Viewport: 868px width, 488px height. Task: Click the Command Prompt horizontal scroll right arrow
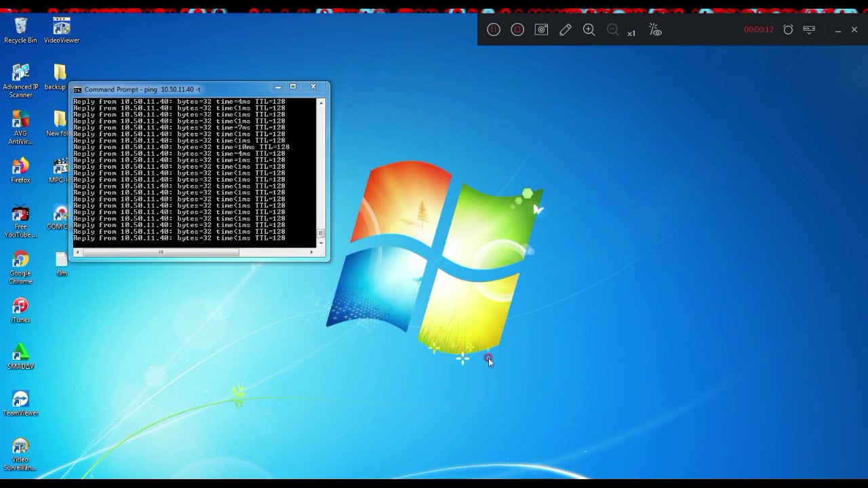tap(311, 252)
